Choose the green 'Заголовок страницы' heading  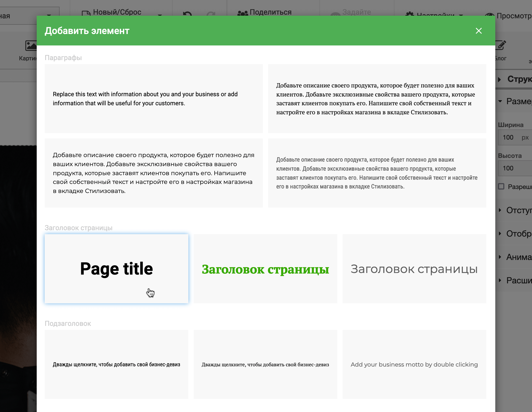pos(265,269)
